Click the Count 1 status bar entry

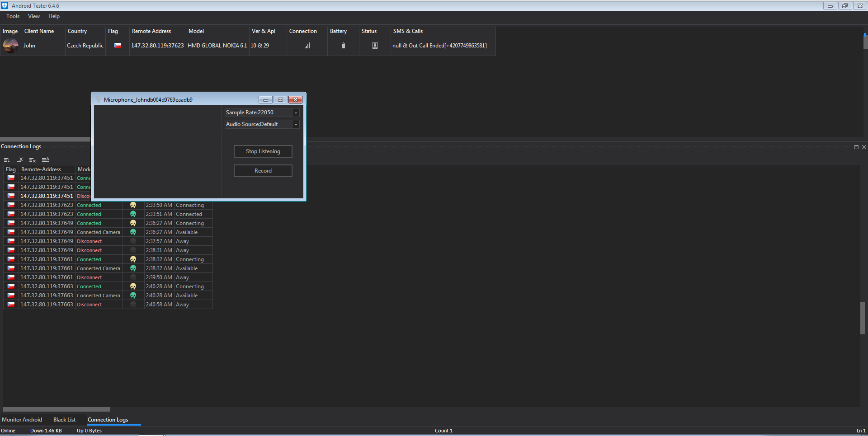[x=443, y=431]
